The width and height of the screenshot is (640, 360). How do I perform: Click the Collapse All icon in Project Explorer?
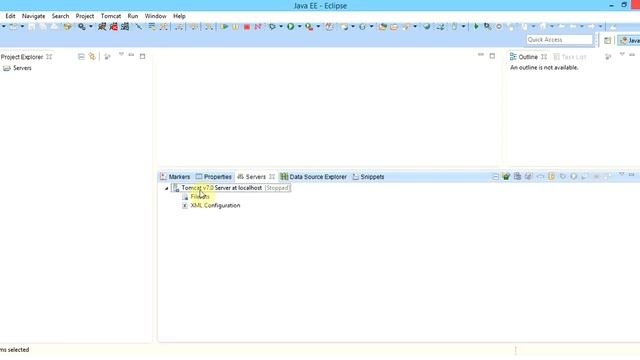[81, 57]
